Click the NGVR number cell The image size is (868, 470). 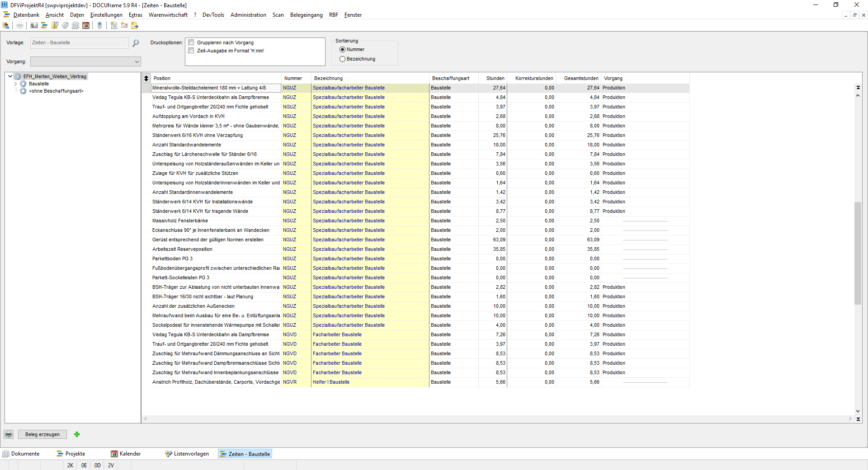pos(296,382)
